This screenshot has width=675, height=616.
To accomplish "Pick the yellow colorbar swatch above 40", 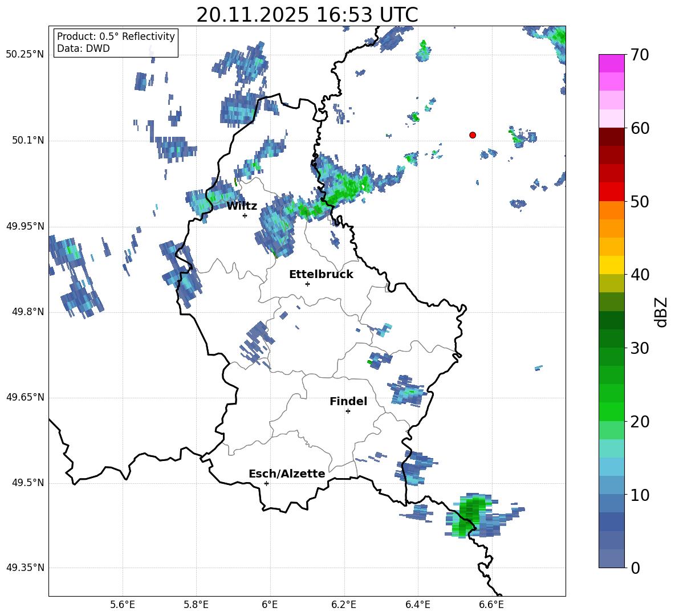I will click(612, 265).
